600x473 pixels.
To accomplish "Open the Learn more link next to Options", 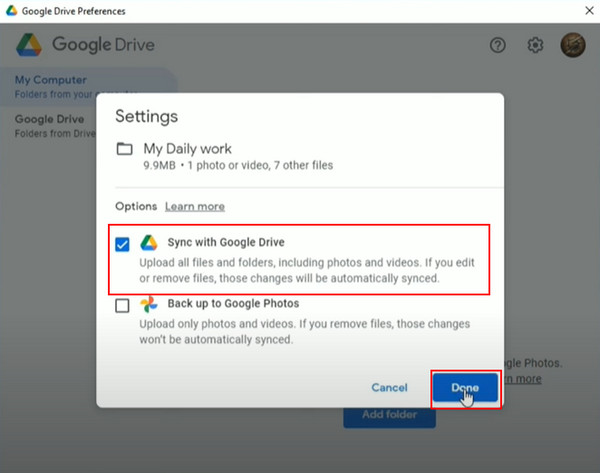I will tap(195, 207).
